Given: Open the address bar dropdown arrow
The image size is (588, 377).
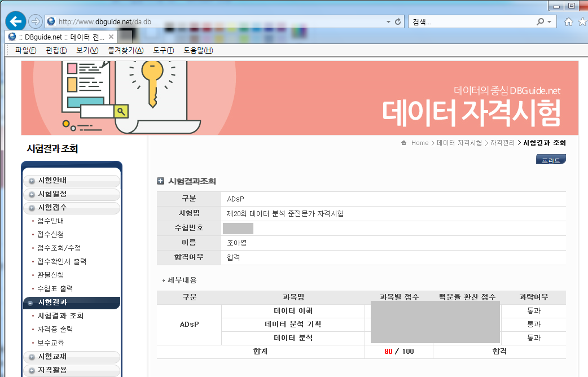Looking at the screenshot, I should [388, 22].
